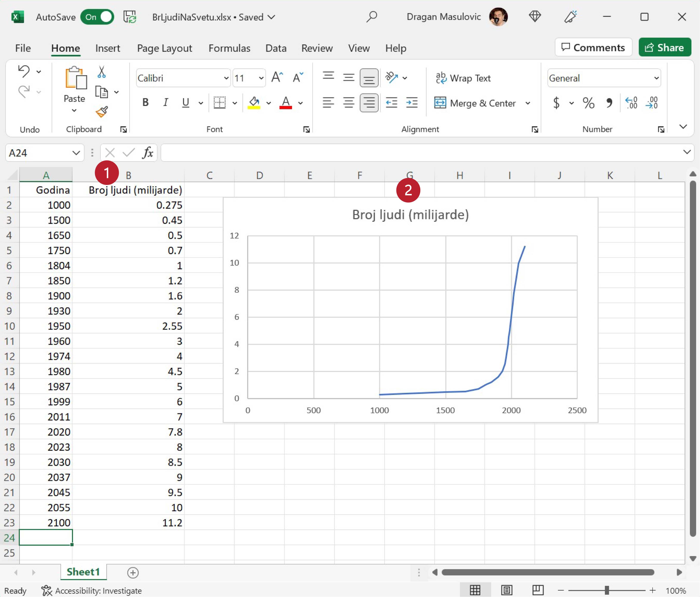Open the Insert ribbon tab
Viewport: 700px width, 597px height.
(107, 48)
